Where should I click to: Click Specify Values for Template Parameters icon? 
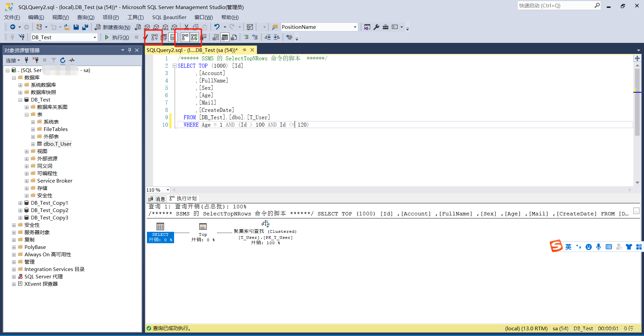coord(289,37)
